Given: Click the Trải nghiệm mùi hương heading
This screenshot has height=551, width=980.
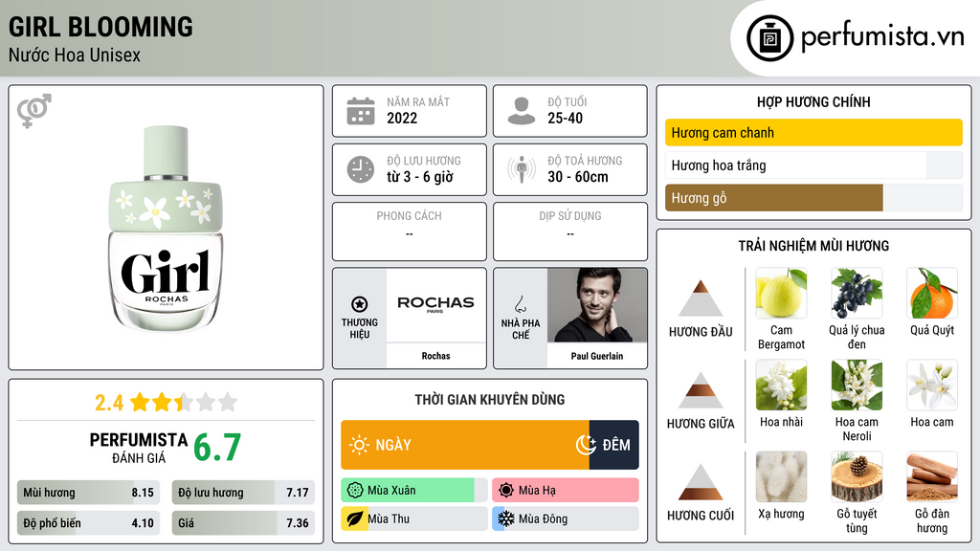Looking at the screenshot, I should [x=813, y=246].
